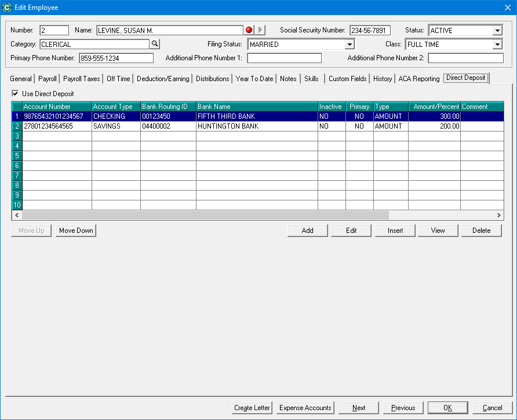Image resolution: width=517 pixels, height=420 pixels.
Task: Confirm with the OK button
Action: (x=448, y=408)
